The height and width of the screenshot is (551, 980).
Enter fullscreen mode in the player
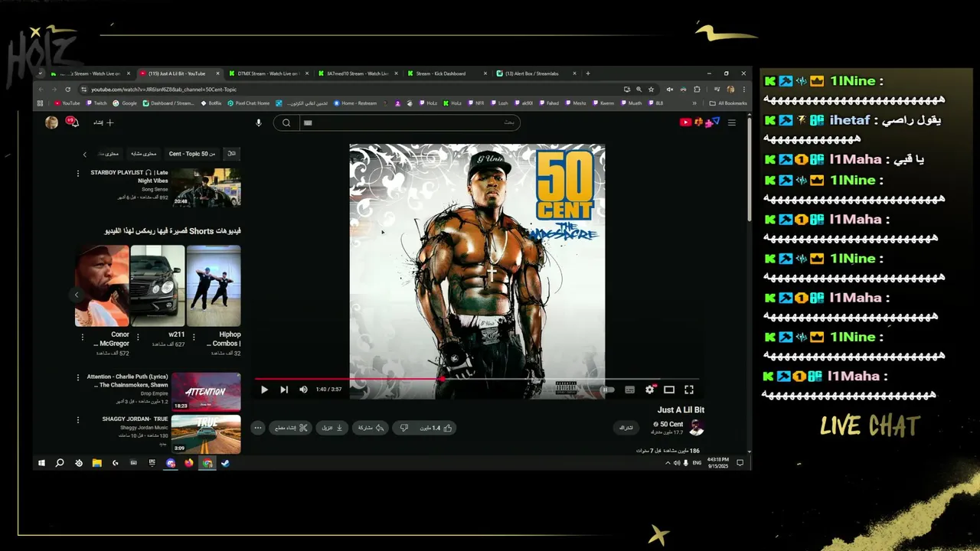(x=689, y=390)
